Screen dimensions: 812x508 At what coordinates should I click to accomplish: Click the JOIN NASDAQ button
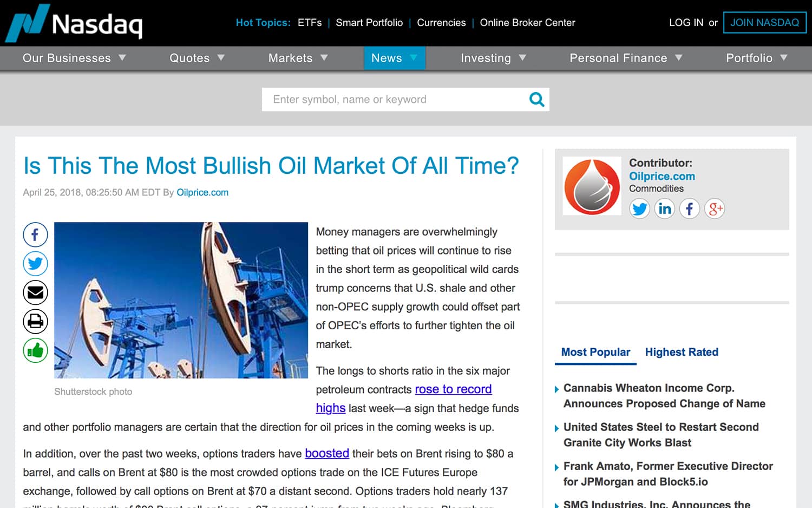tap(764, 23)
